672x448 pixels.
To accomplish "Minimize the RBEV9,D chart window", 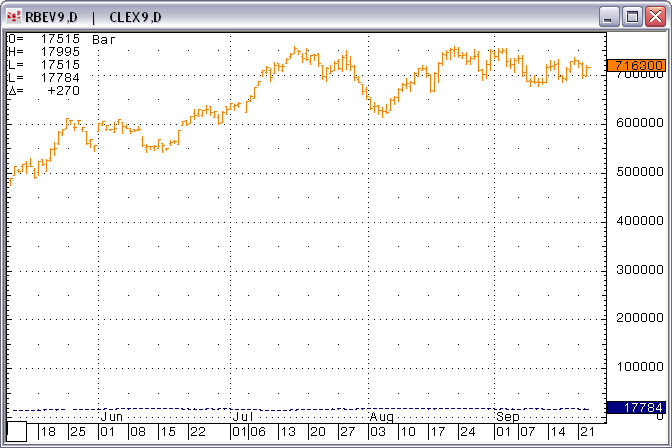I will click(x=609, y=17).
